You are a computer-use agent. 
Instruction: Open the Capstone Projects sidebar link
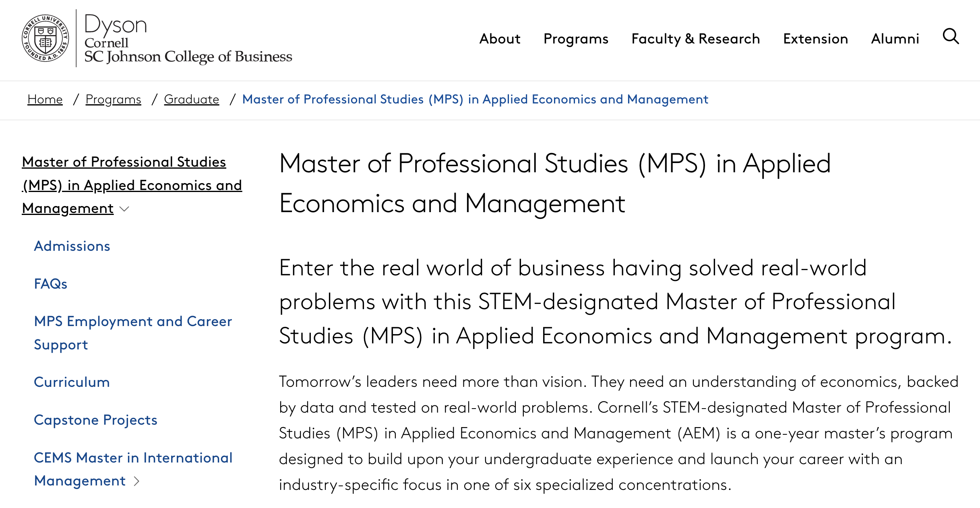point(95,420)
